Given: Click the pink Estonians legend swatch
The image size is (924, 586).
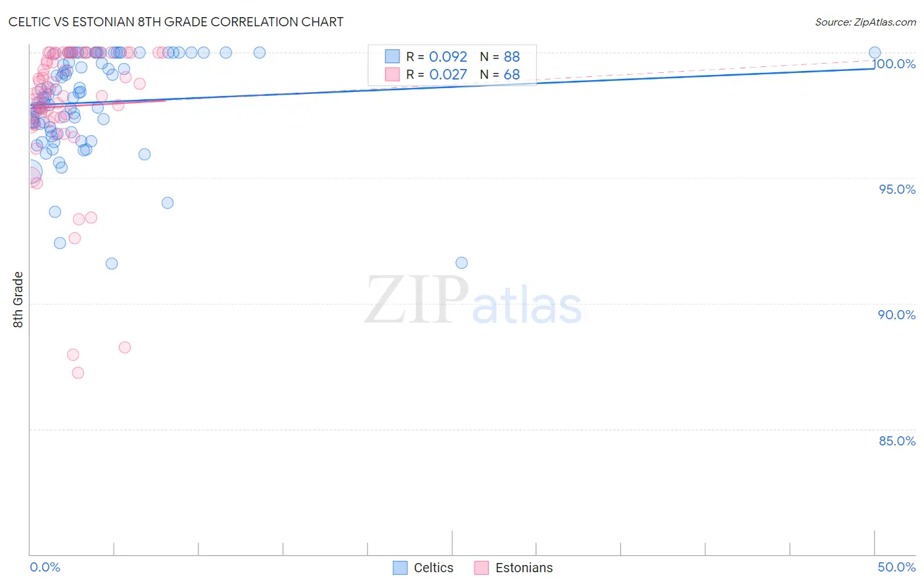Looking at the screenshot, I should [481, 568].
